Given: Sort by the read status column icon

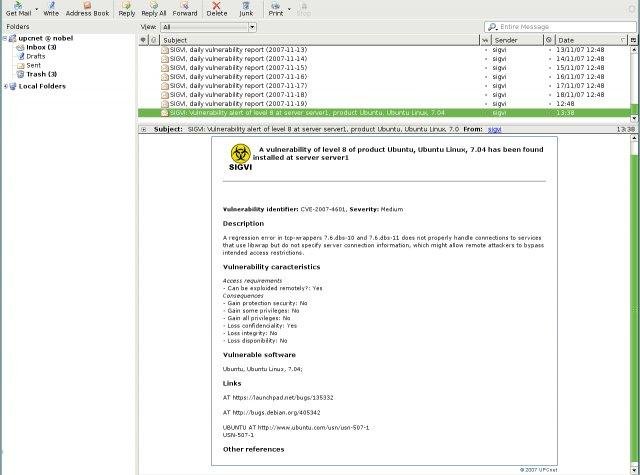Looking at the screenshot, I should (485, 40).
